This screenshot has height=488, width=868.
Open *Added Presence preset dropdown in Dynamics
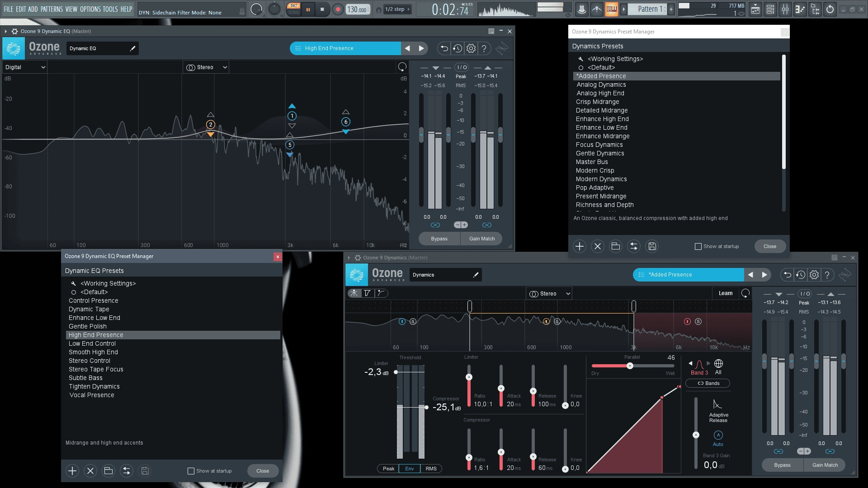pyautogui.click(x=688, y=275)
